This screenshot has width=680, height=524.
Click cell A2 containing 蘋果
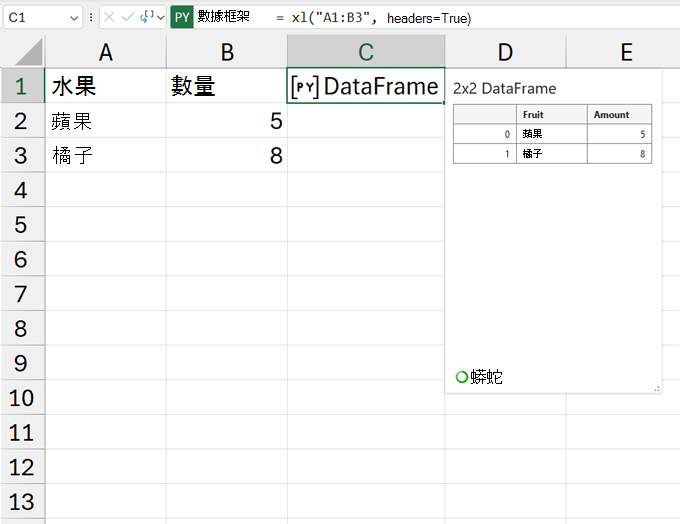click(x=106, y=121)
